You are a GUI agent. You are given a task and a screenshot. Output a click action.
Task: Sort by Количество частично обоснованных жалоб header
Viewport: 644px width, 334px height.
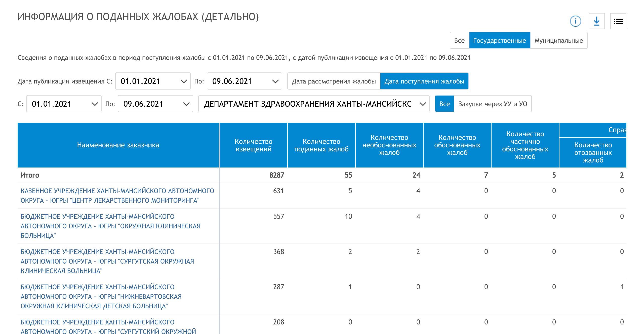pyautogui.click(x=525, y=145)
